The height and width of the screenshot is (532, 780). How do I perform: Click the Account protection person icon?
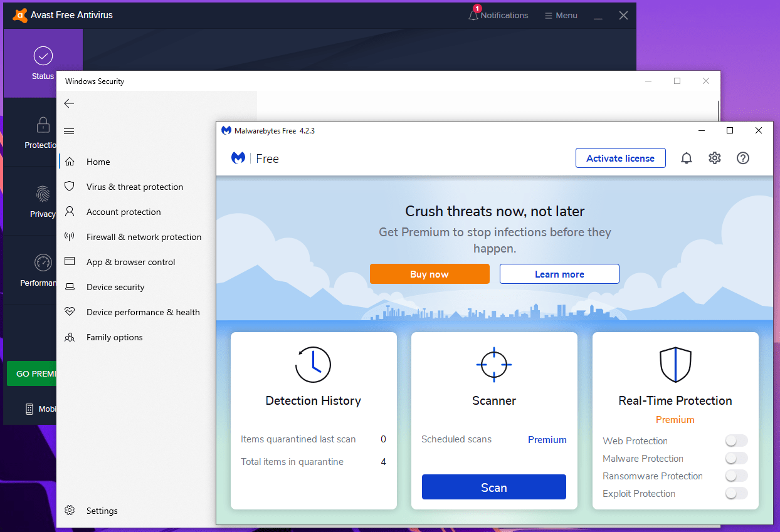70,212
